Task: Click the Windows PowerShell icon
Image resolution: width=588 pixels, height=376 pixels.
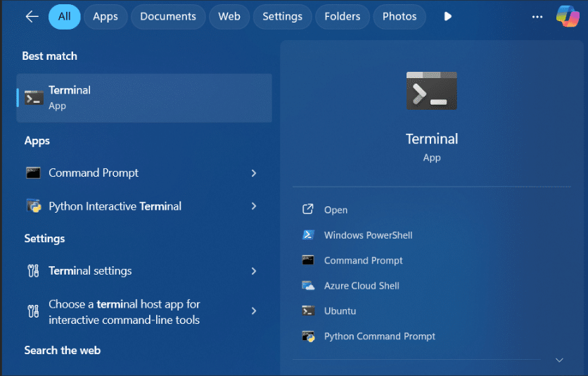Action: click(308, 235)
